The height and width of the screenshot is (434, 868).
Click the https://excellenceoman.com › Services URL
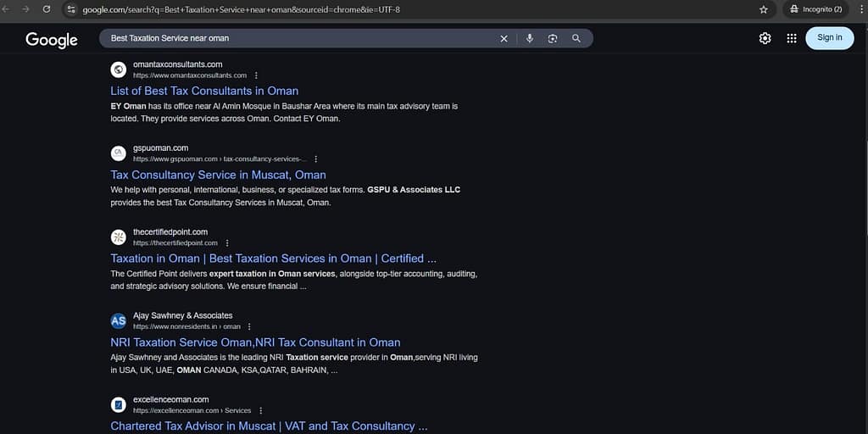pos(192,411)
